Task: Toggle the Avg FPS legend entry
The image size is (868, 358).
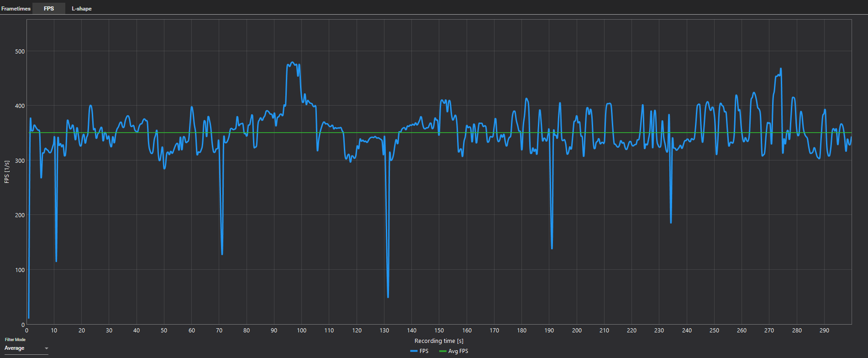Action: (x=453, y=351)
